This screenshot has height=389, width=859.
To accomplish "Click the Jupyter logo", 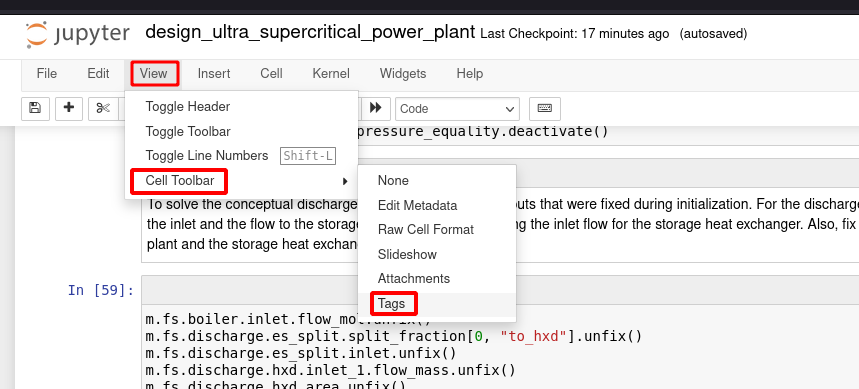I will (x=77, y=34).
